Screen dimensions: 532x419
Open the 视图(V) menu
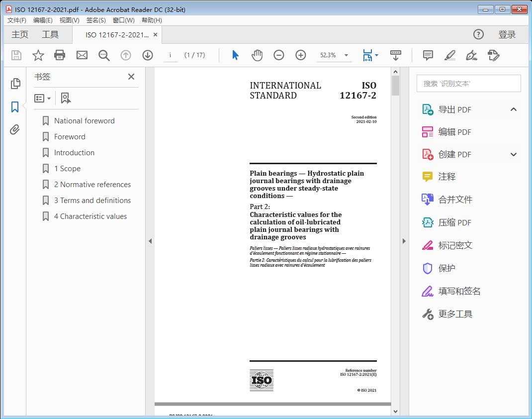coord(69,20)
